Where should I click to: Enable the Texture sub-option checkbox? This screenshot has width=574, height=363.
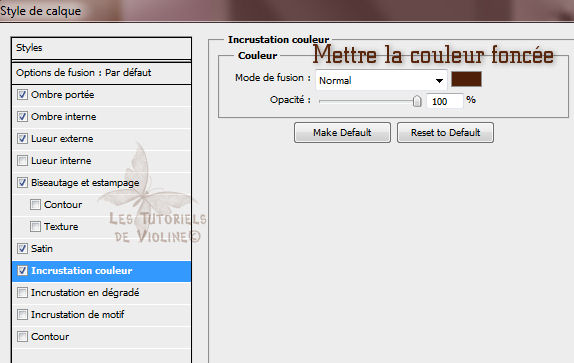(x=35, y=227)
